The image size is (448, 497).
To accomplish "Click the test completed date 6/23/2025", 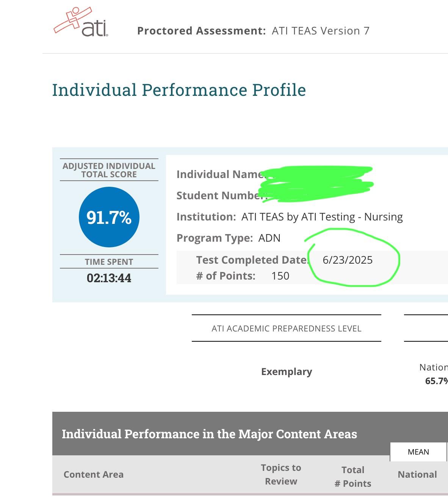I will (348, 260).
